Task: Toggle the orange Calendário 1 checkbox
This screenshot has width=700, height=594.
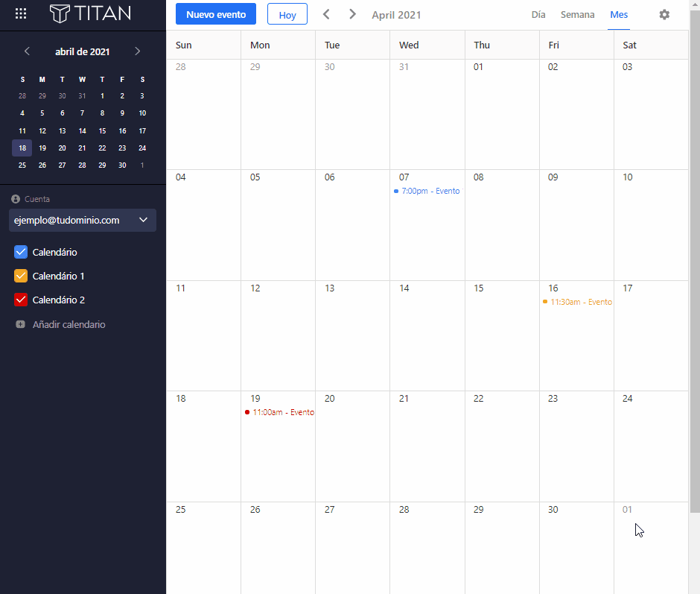Action: coord(21,276)
